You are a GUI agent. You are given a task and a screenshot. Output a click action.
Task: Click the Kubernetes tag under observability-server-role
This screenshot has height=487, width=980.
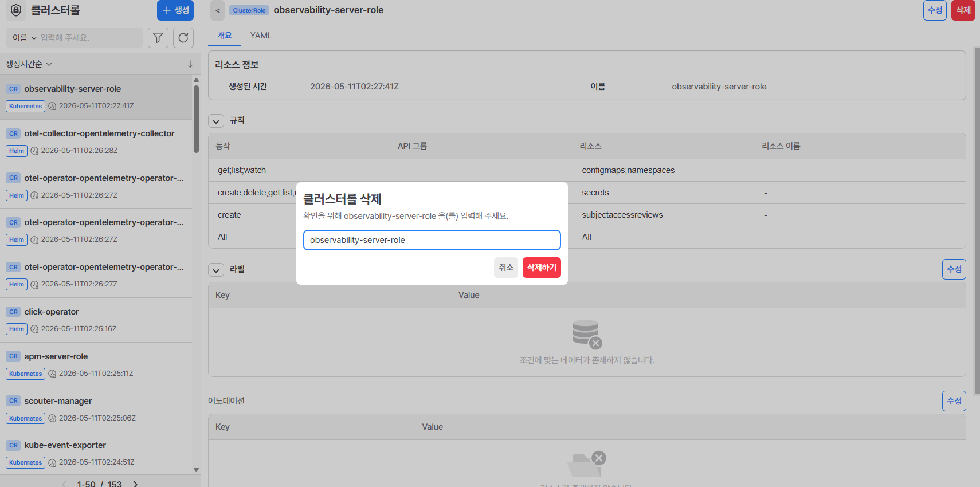[26, 106]
